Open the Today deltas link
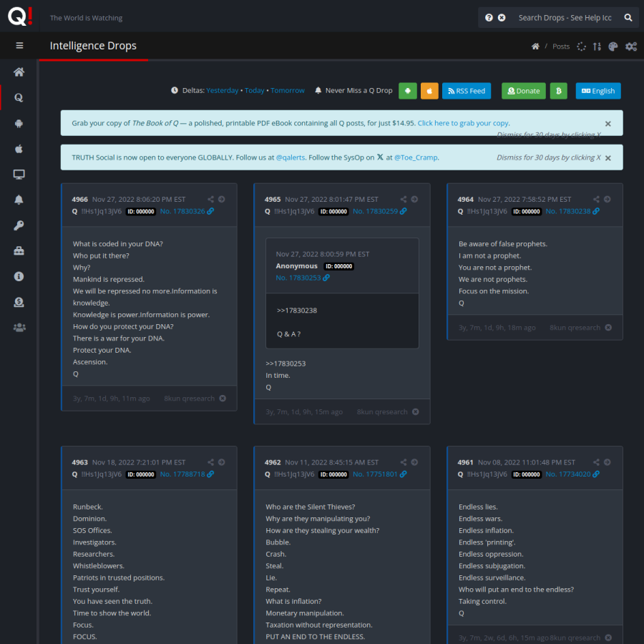 click(x=255, y=90)
